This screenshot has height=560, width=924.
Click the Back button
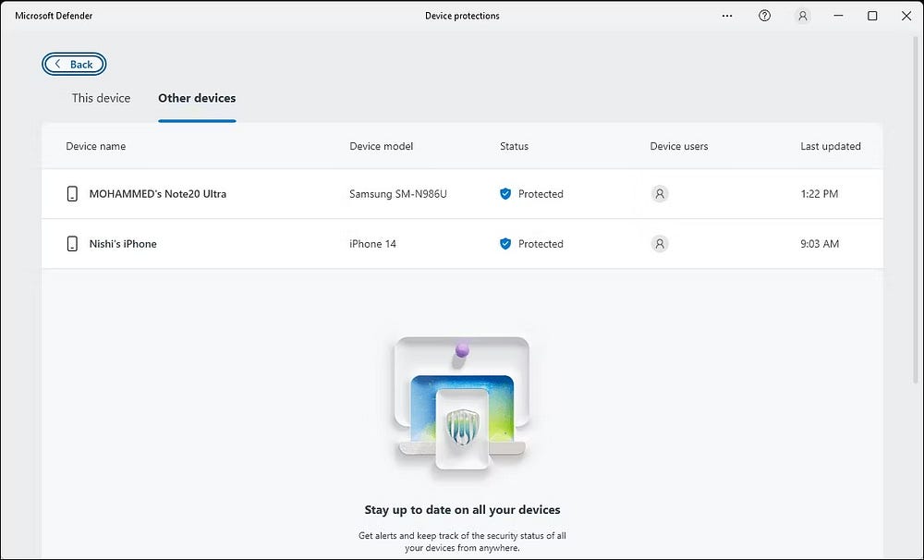pyautogui.click(x=74, y=64)
